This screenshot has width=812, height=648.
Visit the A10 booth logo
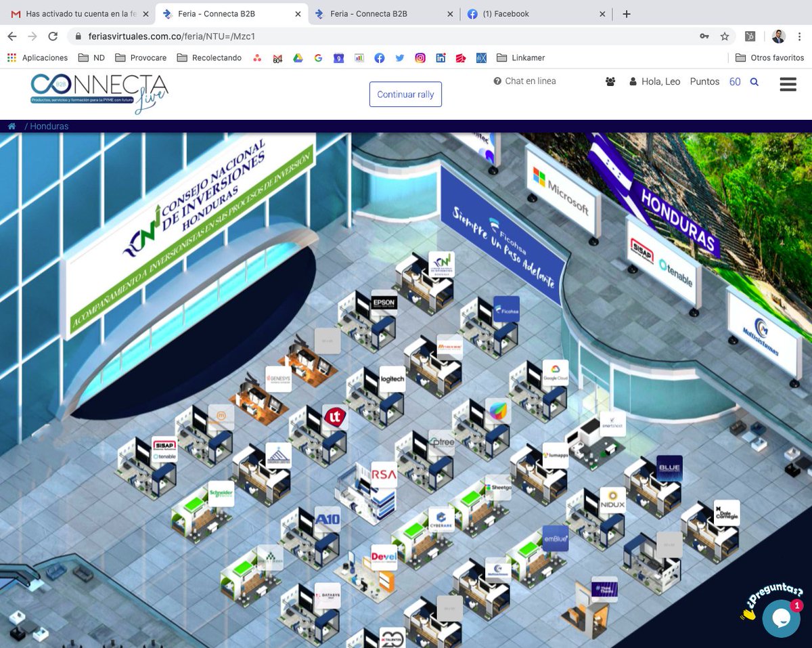tap(328, 519)
